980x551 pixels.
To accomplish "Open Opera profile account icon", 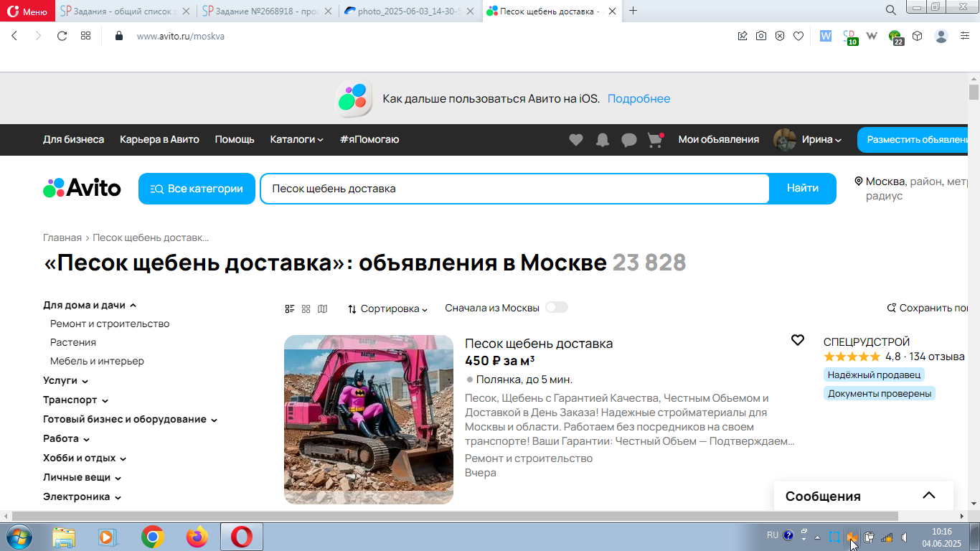I will click(x=941, y=36).
